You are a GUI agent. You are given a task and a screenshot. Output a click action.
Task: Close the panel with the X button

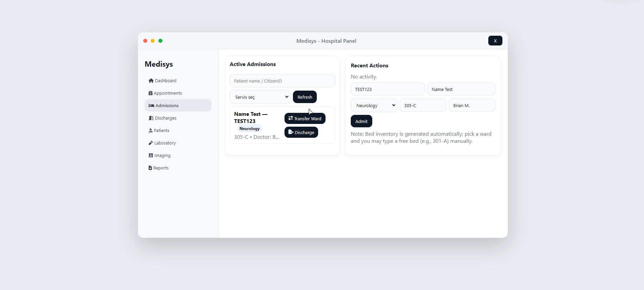click(495, 41)
